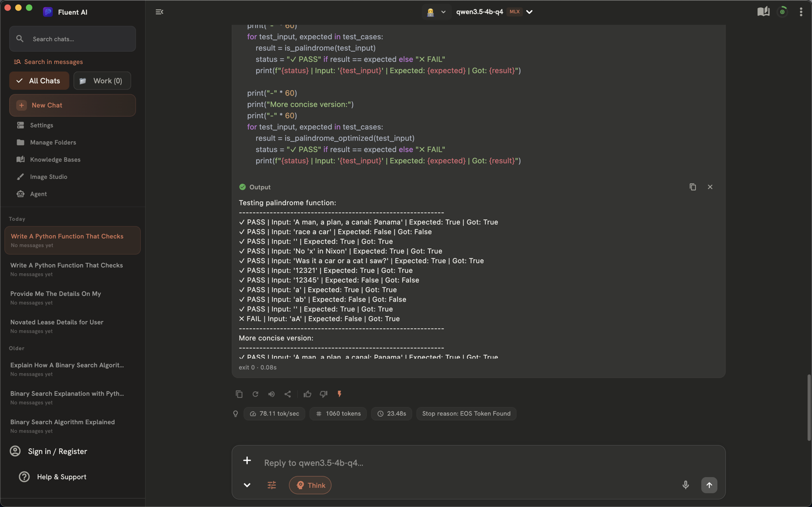Click the Stop reason: EOS Token Found chip
Image resolution: width=812 pixels, height=507 pixels.
466,414
